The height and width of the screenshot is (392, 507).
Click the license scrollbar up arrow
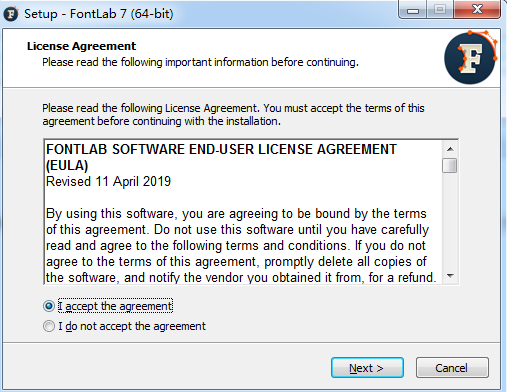click(x=450, y=149)
